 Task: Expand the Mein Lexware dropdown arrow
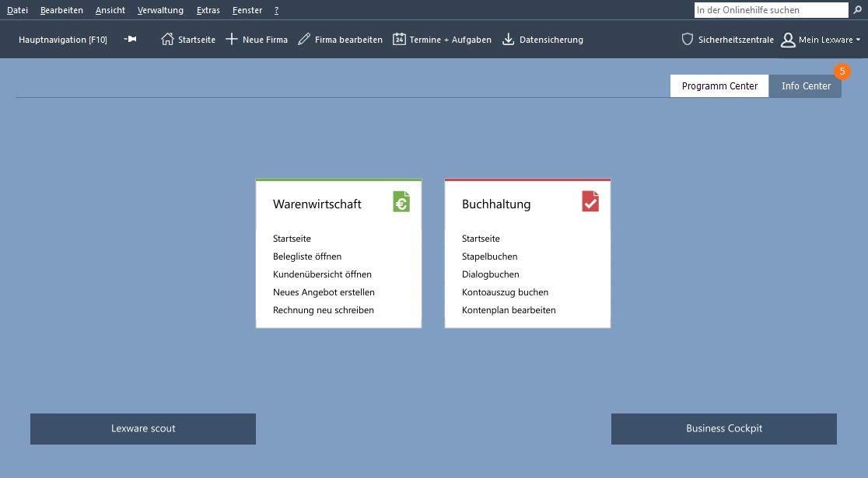pyautogui.click(x=858, y=40)
